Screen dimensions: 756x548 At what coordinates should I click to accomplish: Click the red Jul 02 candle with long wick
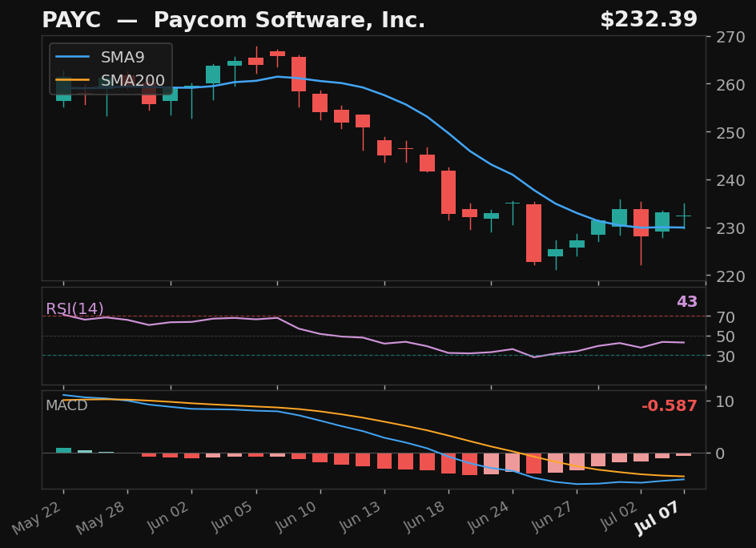(641, 223)
